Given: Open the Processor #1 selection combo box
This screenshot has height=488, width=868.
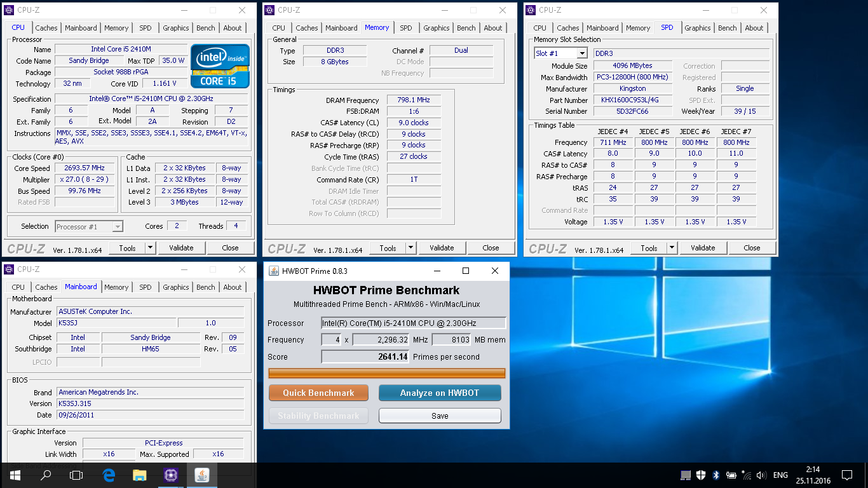Looking at the screenshot, I should point(89,226).
